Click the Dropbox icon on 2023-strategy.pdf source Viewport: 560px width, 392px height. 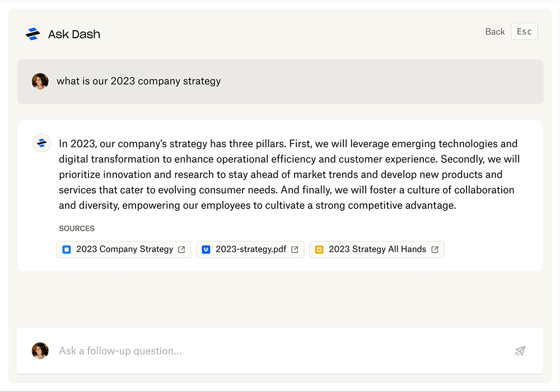(x=206, y=250)
